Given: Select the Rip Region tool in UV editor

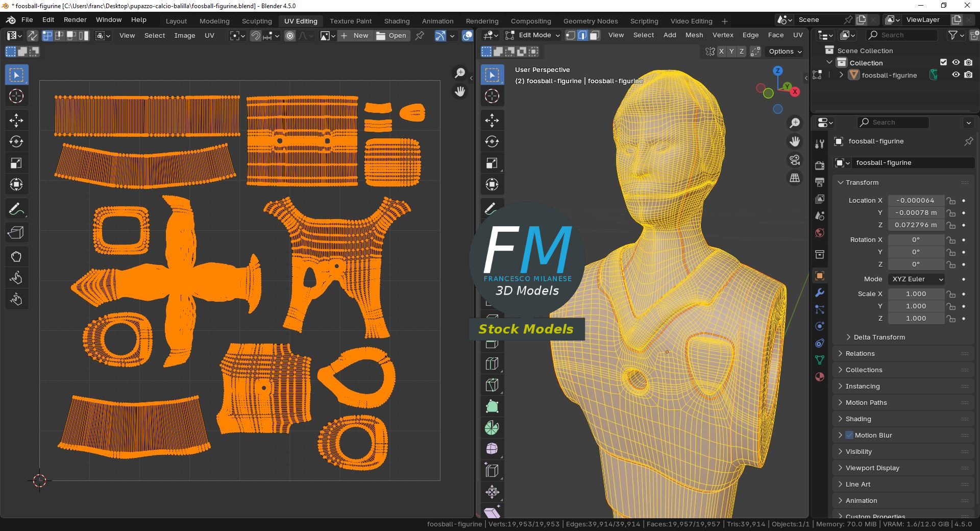Looking at the screenshot, I should [16, 233].
